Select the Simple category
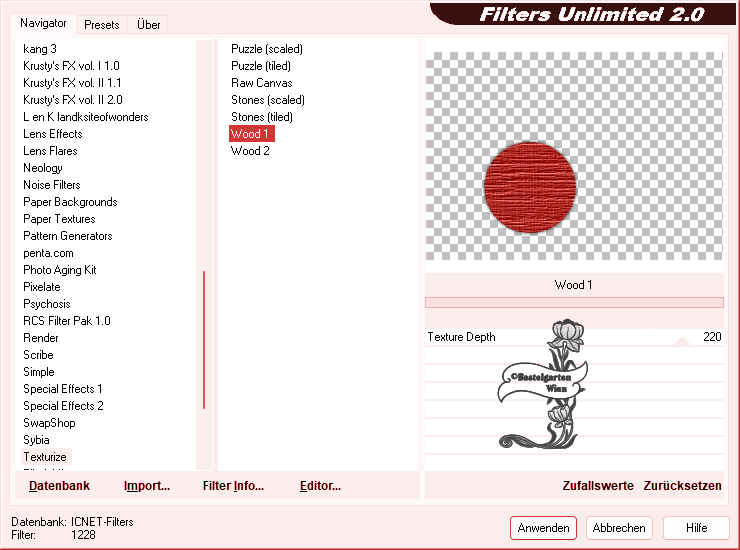 tap(39, 372)
